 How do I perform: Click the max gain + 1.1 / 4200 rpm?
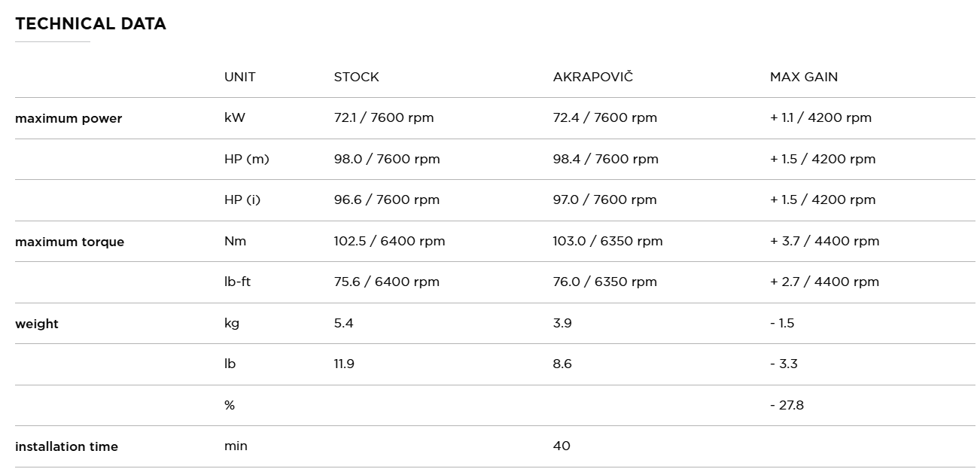coord(820,117)
